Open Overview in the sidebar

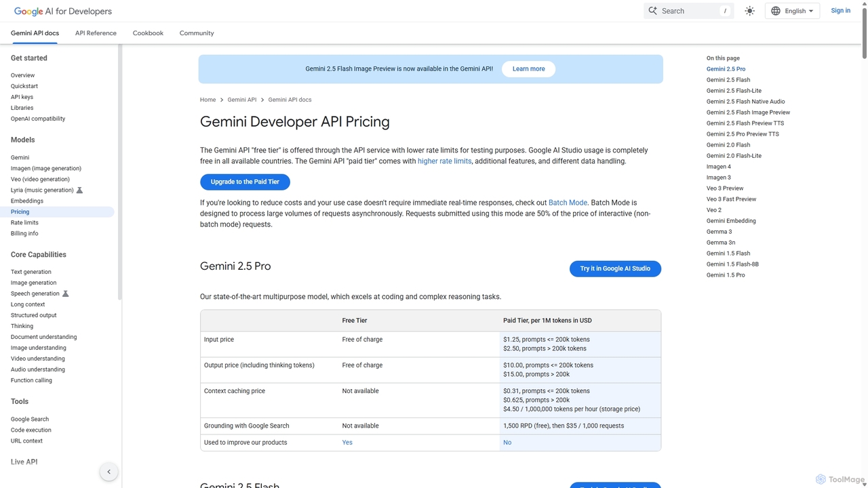pyautogui.click(x=22, y=75)
